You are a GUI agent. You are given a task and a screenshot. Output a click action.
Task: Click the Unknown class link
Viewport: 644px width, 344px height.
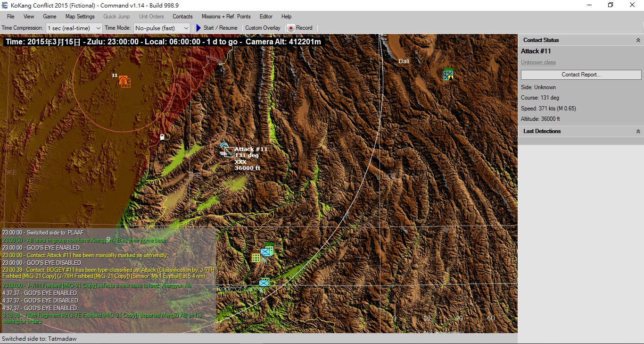(x=538, y=62)
